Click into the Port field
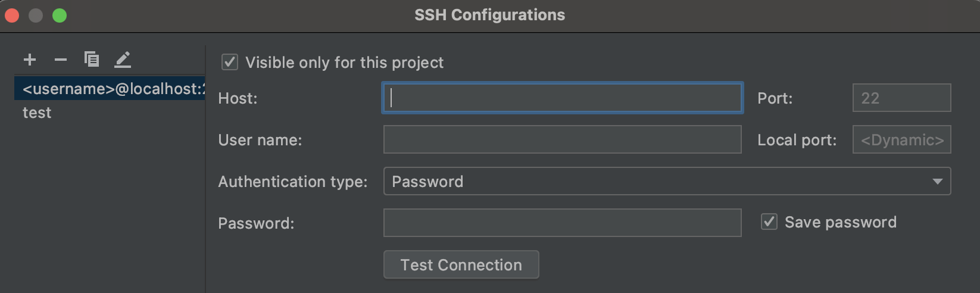 901,98
